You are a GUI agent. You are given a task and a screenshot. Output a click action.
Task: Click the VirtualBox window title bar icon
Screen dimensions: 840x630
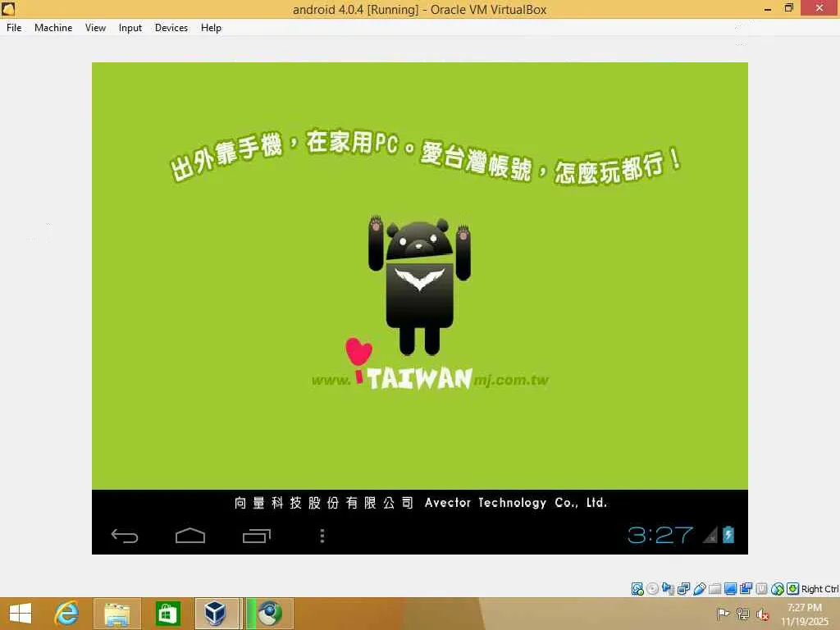click(x=8, y=8)
